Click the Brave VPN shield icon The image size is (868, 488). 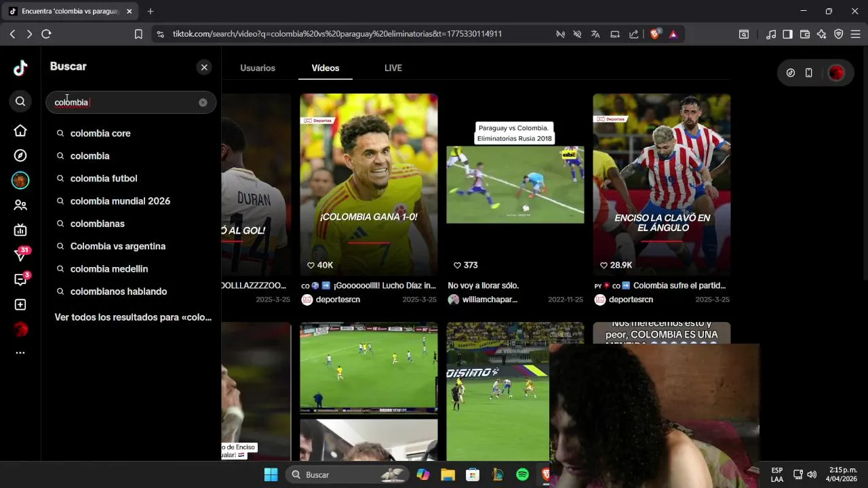tap(839, 34)
